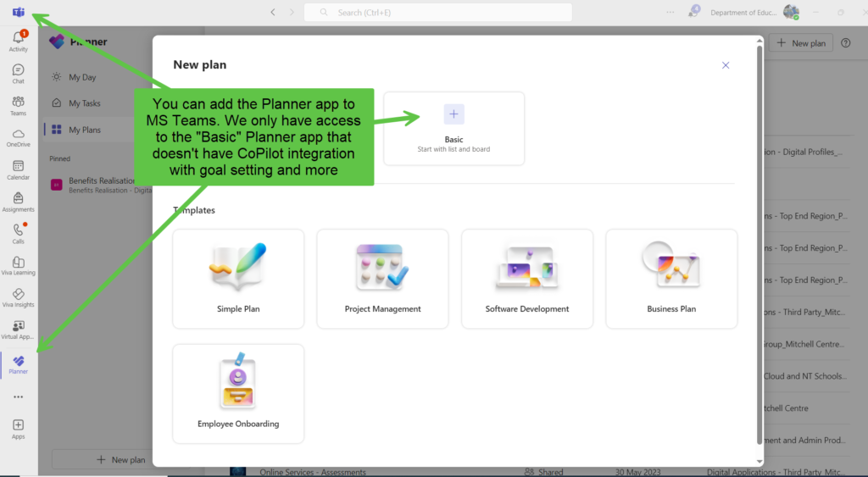Open Assignments in the sidebar
The image size is (868, 477).
(19, 202)
